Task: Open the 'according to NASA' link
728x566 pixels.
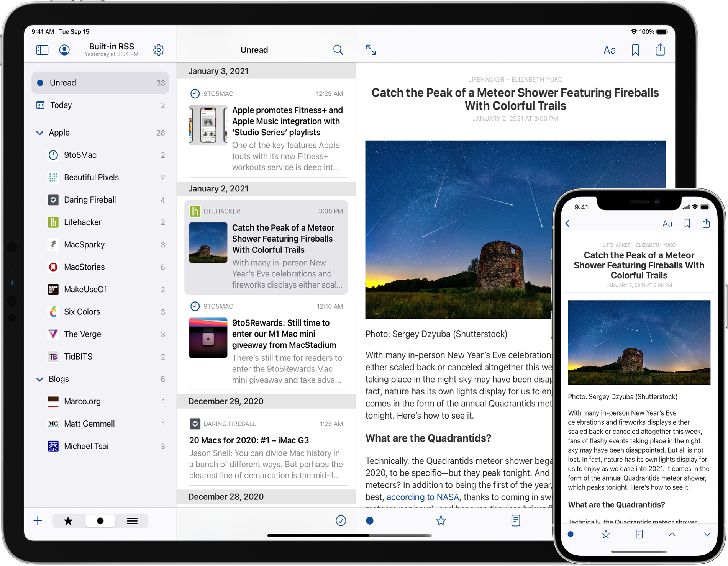Action: (x=423, y=497)
